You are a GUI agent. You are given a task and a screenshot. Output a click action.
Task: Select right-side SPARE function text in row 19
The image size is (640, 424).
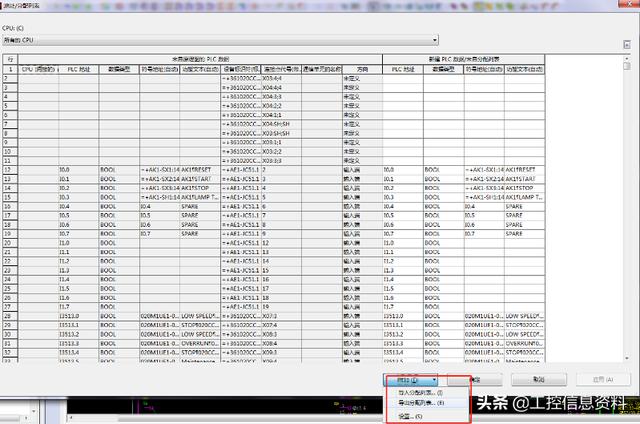(524, 234)
